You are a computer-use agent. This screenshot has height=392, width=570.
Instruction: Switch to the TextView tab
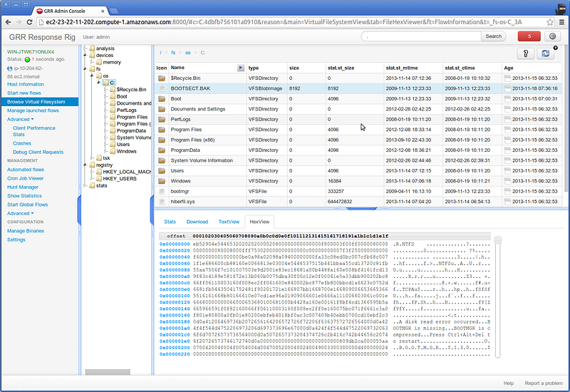tap(229, 222)
